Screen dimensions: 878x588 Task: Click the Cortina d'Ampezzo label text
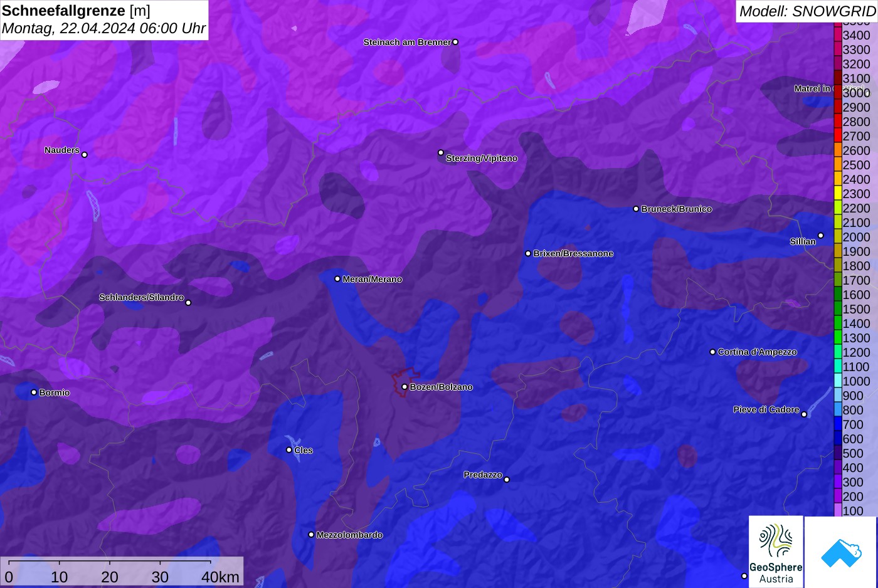point(758,352)
